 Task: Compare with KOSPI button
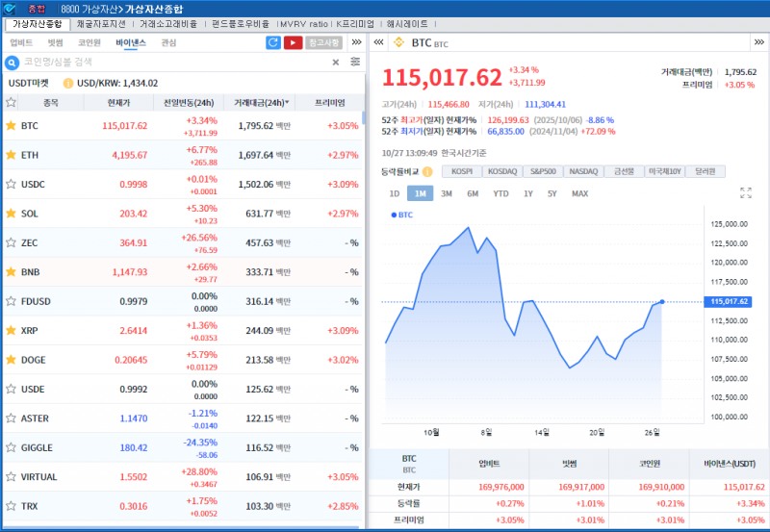(462, 171)
